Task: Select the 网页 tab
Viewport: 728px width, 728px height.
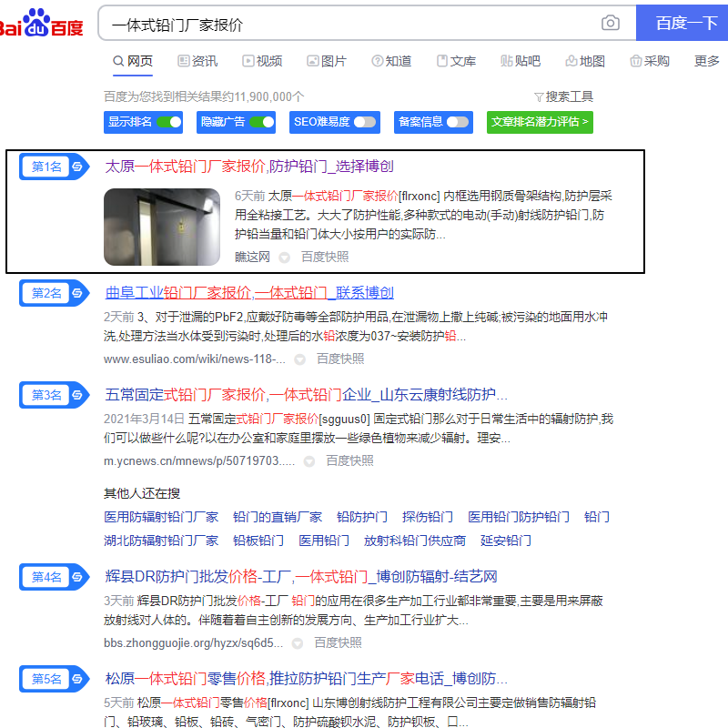Action: coord(133,61)
